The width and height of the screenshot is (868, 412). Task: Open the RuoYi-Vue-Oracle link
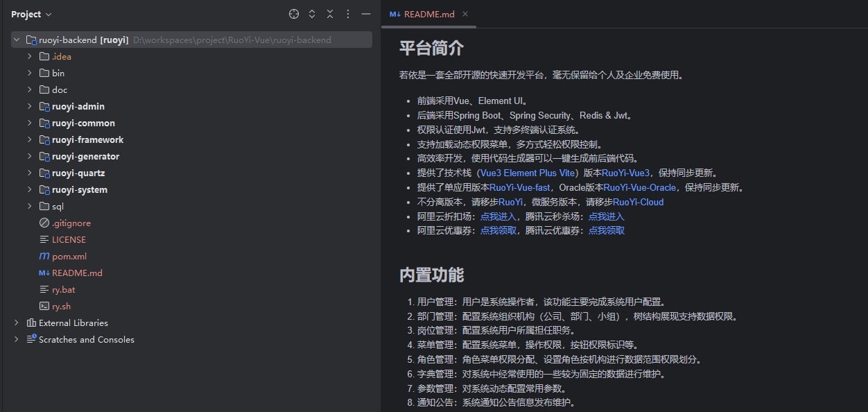point(639,187)
